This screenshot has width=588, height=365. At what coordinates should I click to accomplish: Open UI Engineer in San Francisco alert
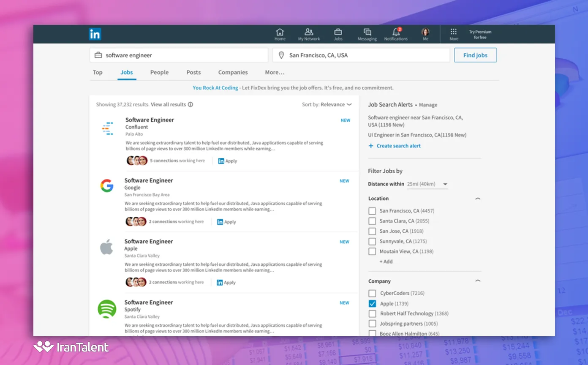click(x=417, y=135)
